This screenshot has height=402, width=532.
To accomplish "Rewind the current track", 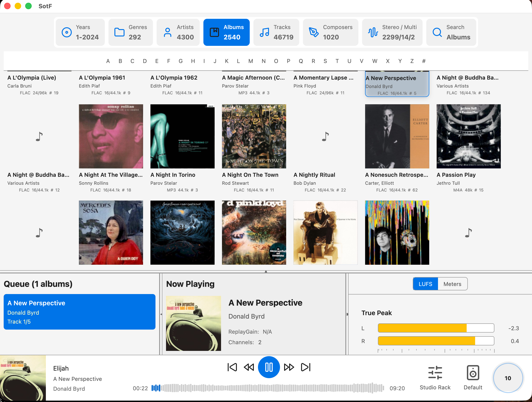I will click(x=249, y=367).
